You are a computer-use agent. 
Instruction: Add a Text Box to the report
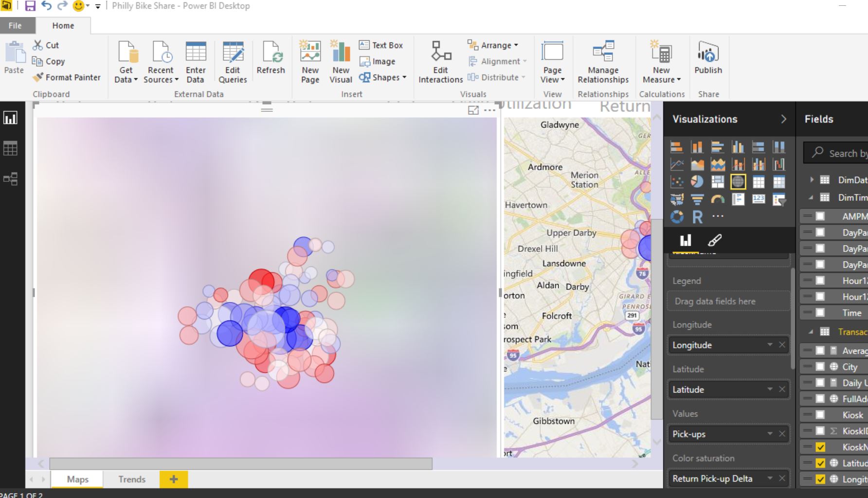click(x=381, y=45)
